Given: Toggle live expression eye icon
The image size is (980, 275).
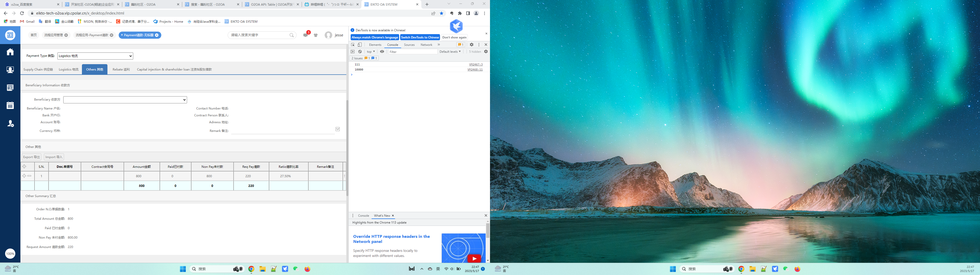Looking at the screenshot, I should [x=382, y=52].
